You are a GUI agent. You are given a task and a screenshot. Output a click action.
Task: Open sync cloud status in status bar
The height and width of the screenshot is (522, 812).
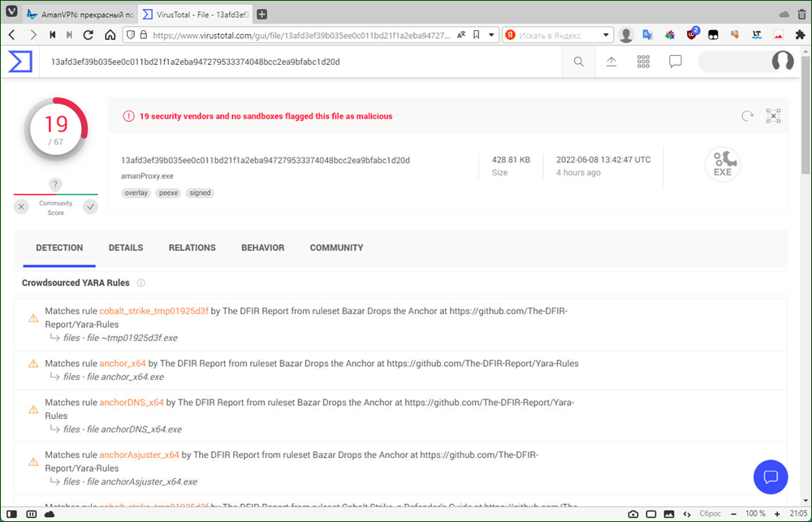(50, 514)
